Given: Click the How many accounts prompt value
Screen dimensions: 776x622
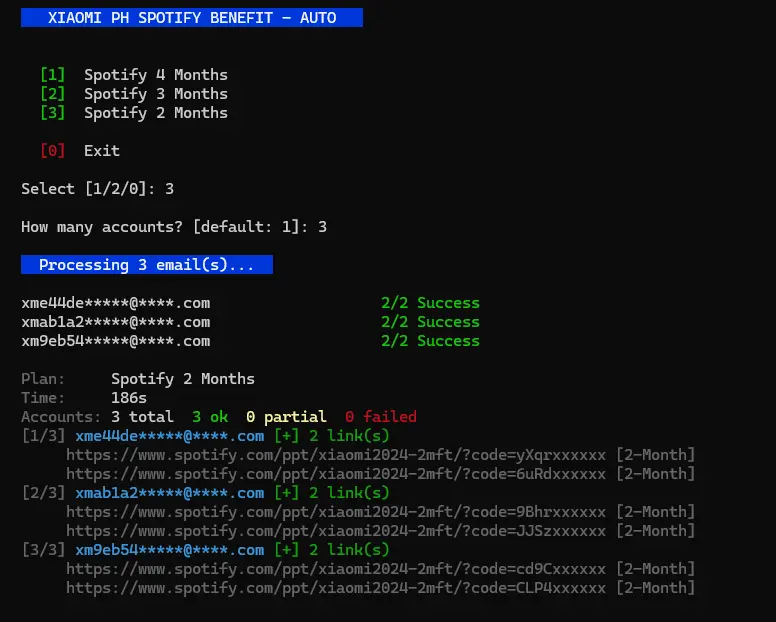Looking at the screenshot, I should [x=322, y=227].
